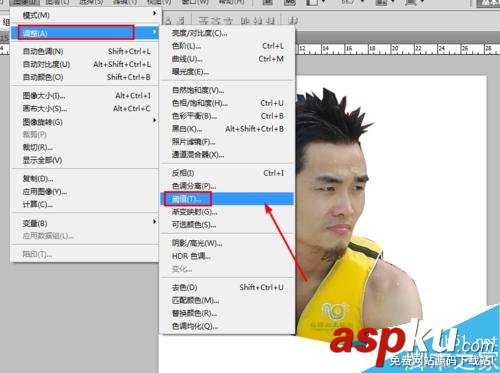500x373 pixels.
Task: Expand the arrow beside 变量(B)
Action: (154, 221)
